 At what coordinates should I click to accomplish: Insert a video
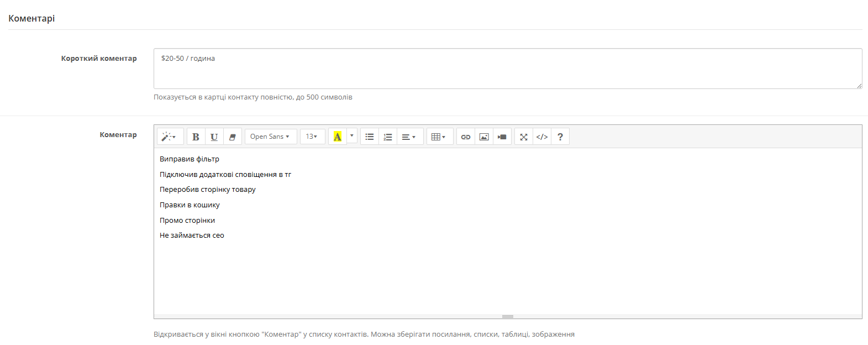pos(502,137)
